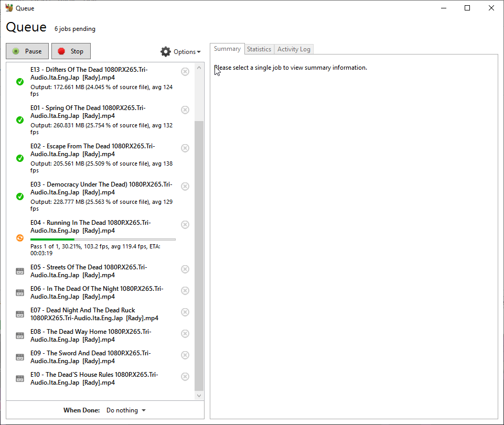Screen dimensions: 504x425
Task: Click the HandBrake app icon in title bar
Action: [x=9, y=8]
